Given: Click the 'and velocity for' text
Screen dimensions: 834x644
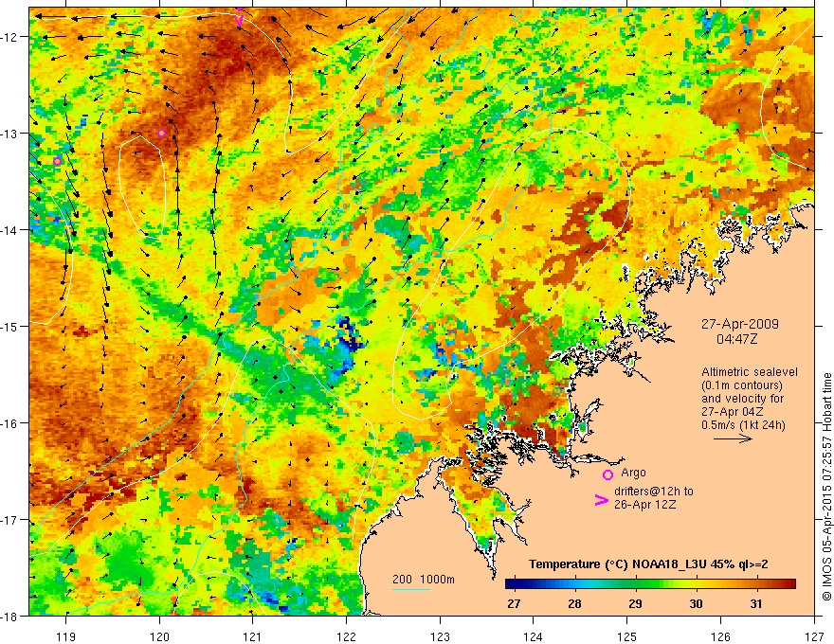Looking at the screenshot, I should click(742, 398).
